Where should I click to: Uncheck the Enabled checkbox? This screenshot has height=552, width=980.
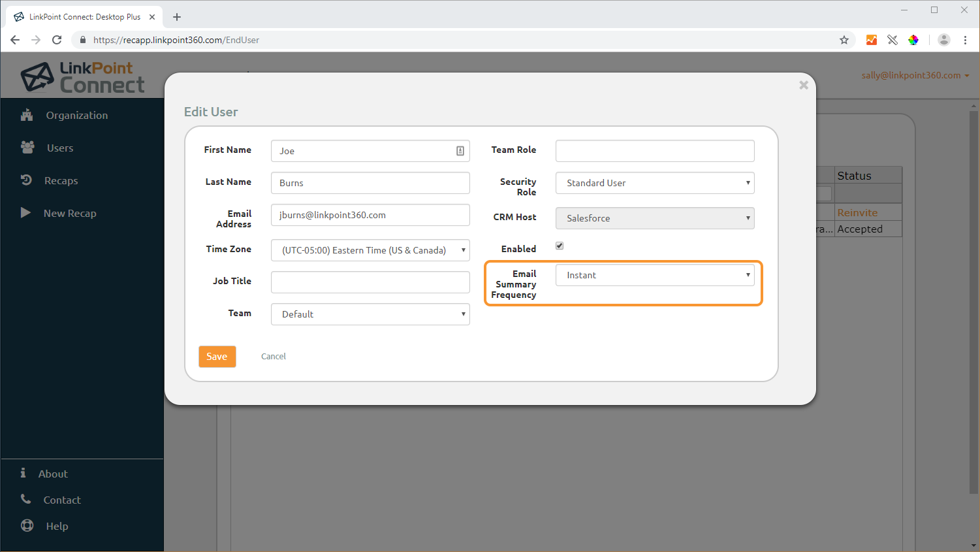pos(560,246)
